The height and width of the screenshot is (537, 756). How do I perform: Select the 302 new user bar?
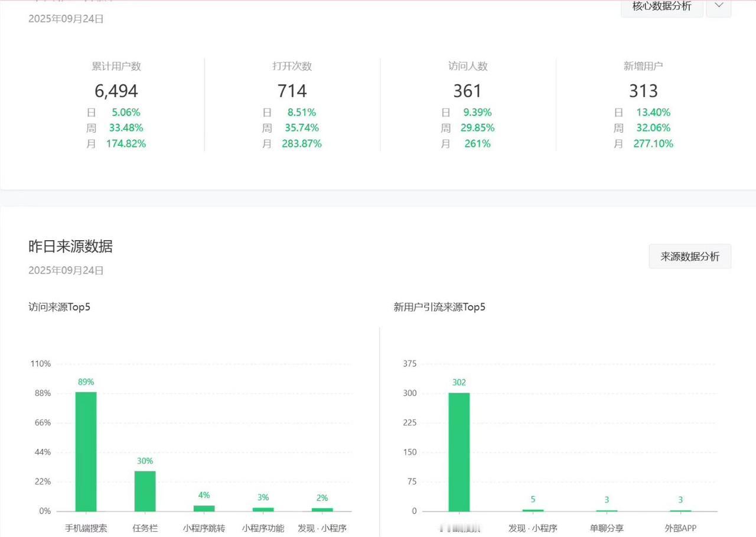(x=459, y=452)
